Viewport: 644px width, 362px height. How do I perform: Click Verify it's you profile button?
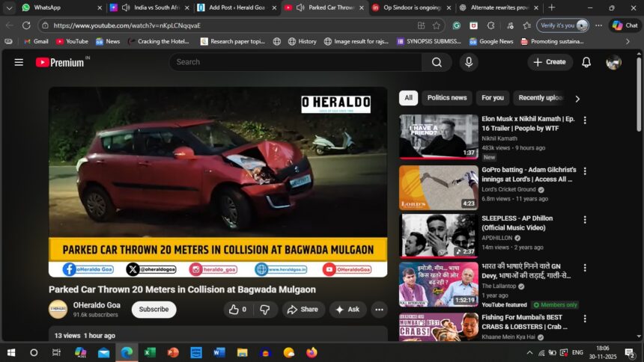(562, 25)
